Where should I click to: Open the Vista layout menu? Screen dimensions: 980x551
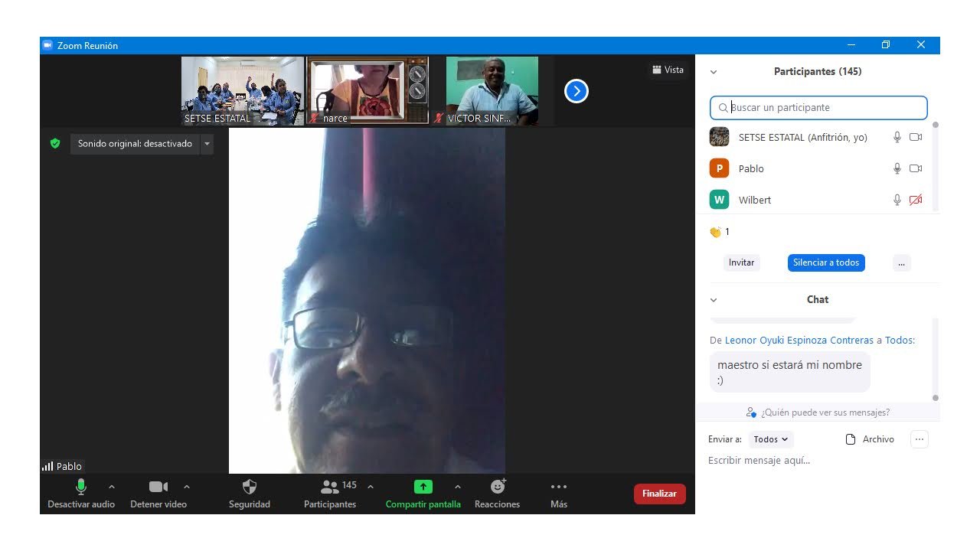[x=668, y=70]
